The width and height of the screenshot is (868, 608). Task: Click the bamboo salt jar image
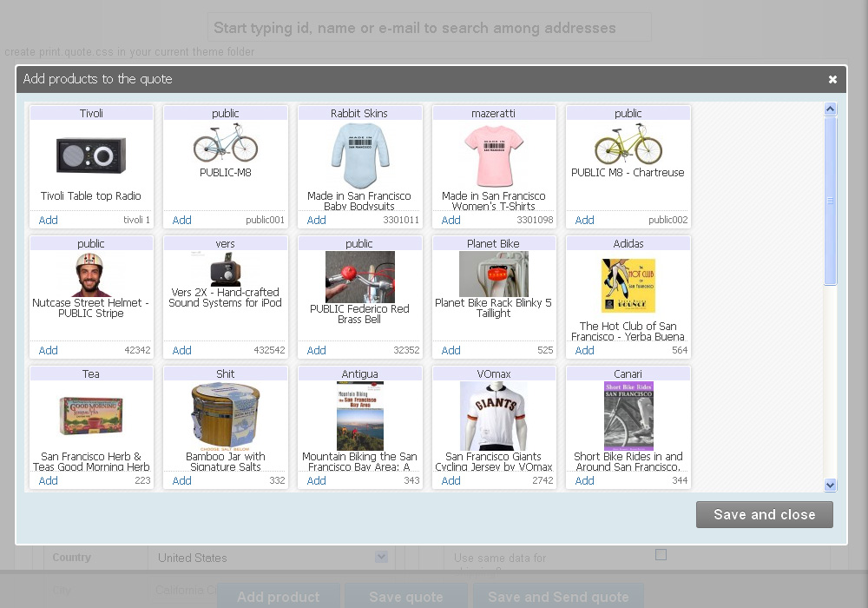pyautogui.click(x=226, y=416)
